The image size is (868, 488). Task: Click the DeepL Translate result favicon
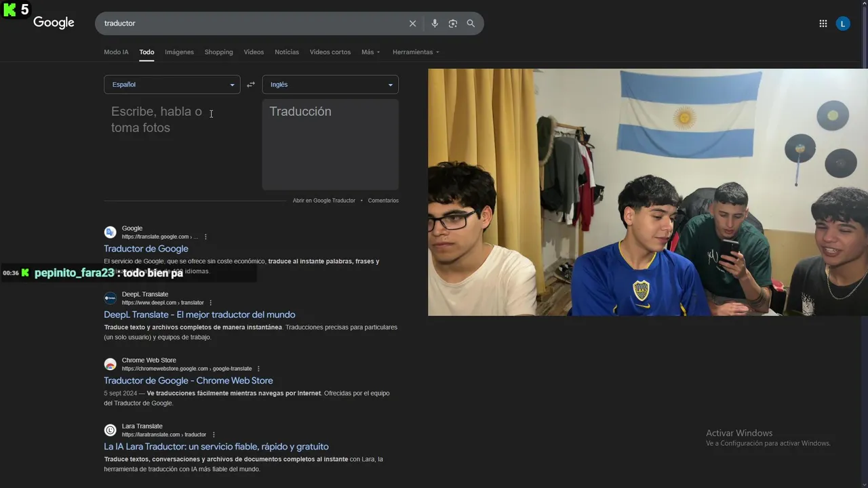click(x=110, y=298)
